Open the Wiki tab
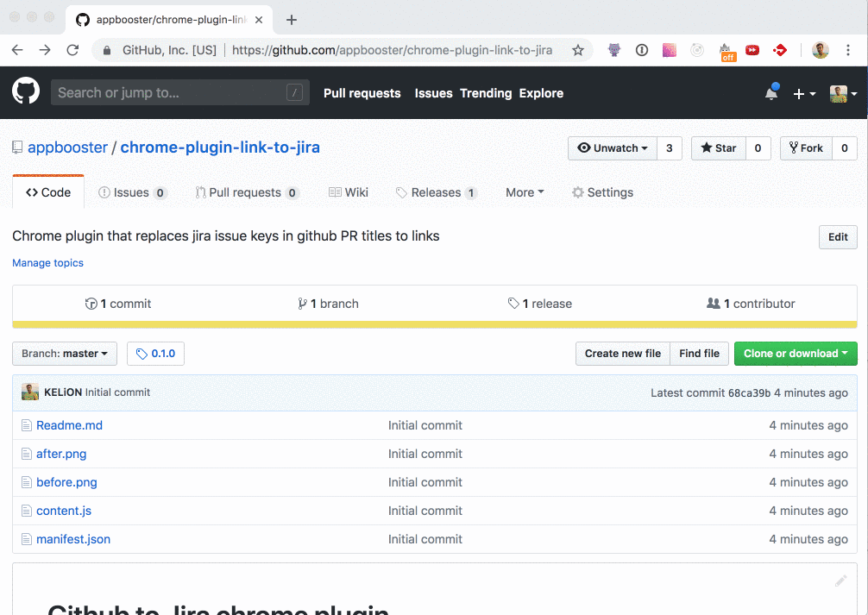Image resolution: width=868 pixels, height=615 pixels. [x=349, y=192]
